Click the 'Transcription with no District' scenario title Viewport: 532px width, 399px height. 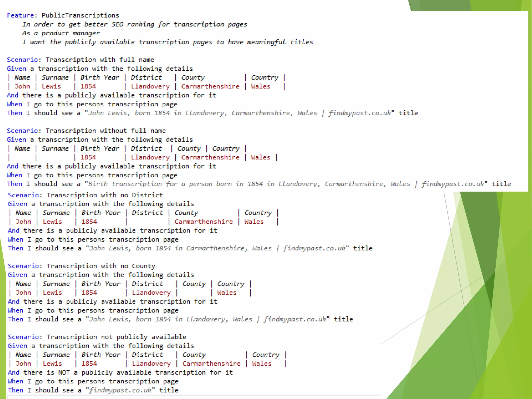105,195
